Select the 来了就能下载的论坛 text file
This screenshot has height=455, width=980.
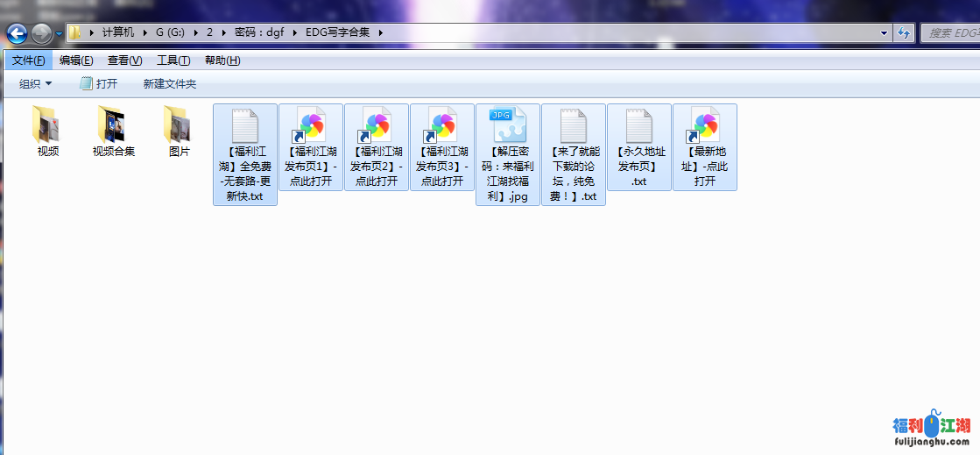574,128
